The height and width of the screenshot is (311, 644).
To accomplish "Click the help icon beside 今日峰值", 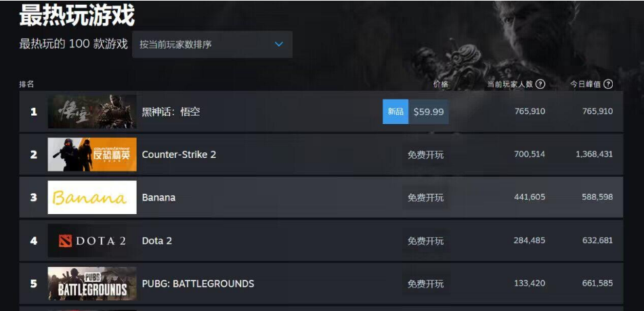I will [608, 84].
